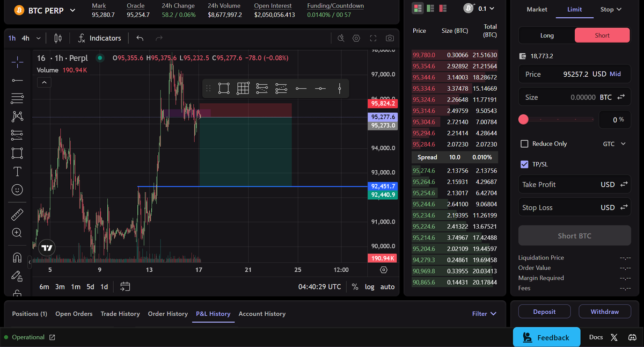Toggle auto scale on chart
Viewport: 644px width, 347px height.
point(387,287)
